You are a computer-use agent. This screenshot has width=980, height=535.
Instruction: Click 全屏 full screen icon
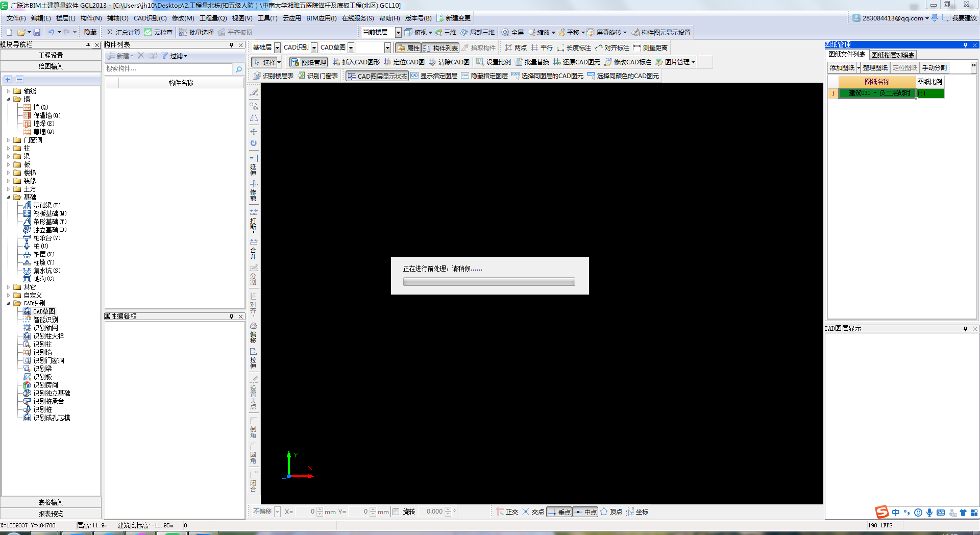pyautogui.click(x=512, y=32)
